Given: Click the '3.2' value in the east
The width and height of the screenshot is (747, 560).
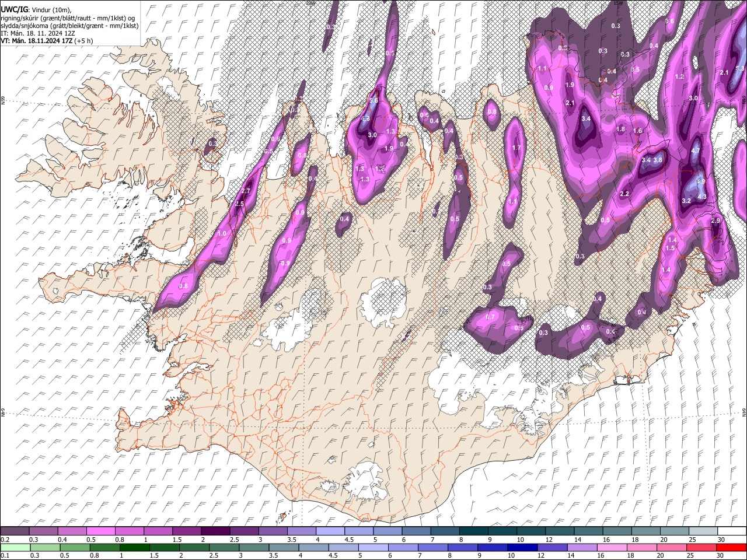Looking at the screenshot, I should click(x=686, y=201).
